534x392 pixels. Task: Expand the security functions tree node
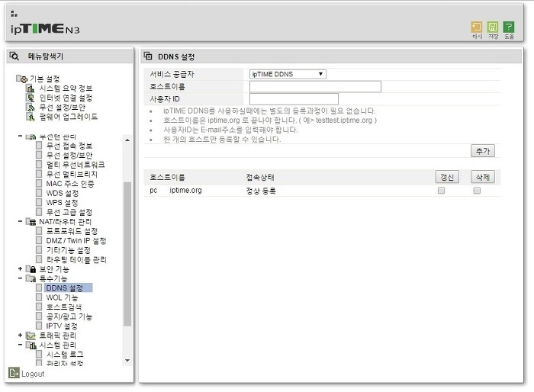pyautogui.click(x=20, y=269)
